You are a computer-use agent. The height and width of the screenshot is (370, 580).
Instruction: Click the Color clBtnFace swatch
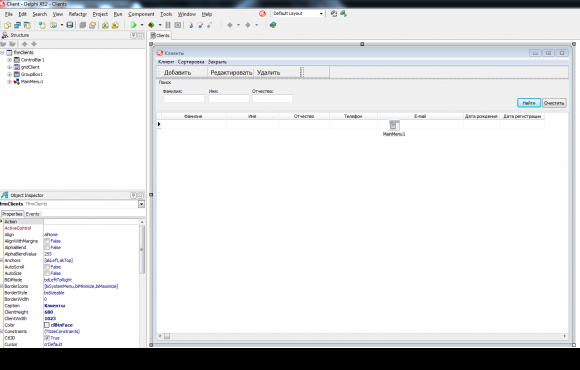[x=47, y=325]
